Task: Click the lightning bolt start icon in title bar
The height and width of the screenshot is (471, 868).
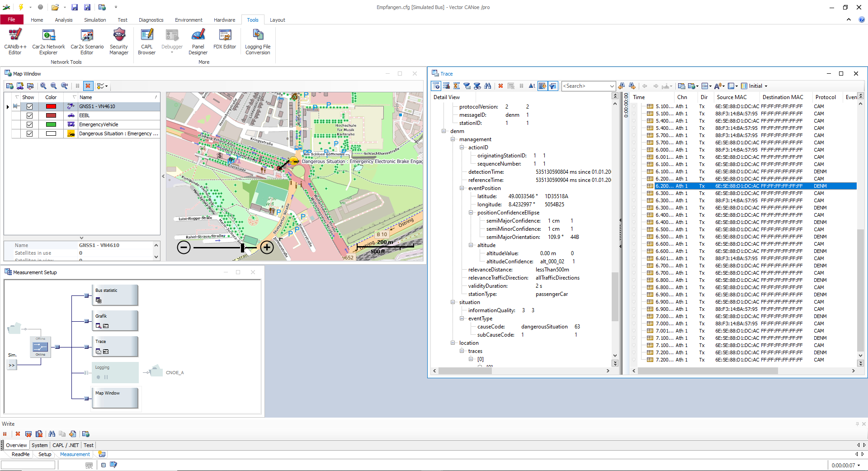Action: coord(21,7)
